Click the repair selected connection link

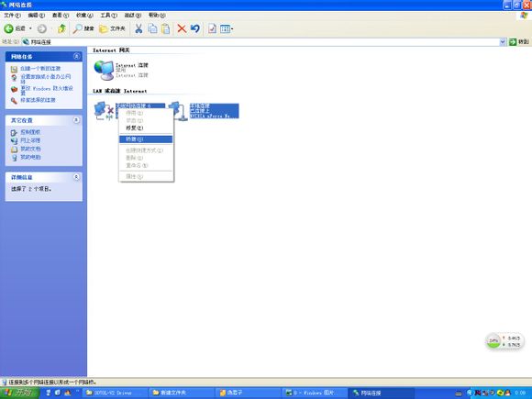[x=38, y=100]
